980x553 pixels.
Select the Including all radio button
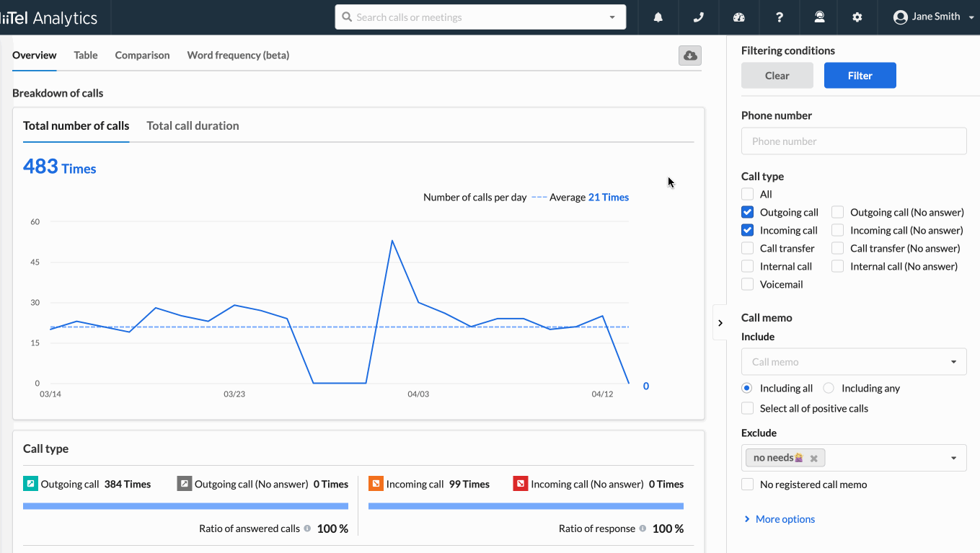tap(747, 388)
